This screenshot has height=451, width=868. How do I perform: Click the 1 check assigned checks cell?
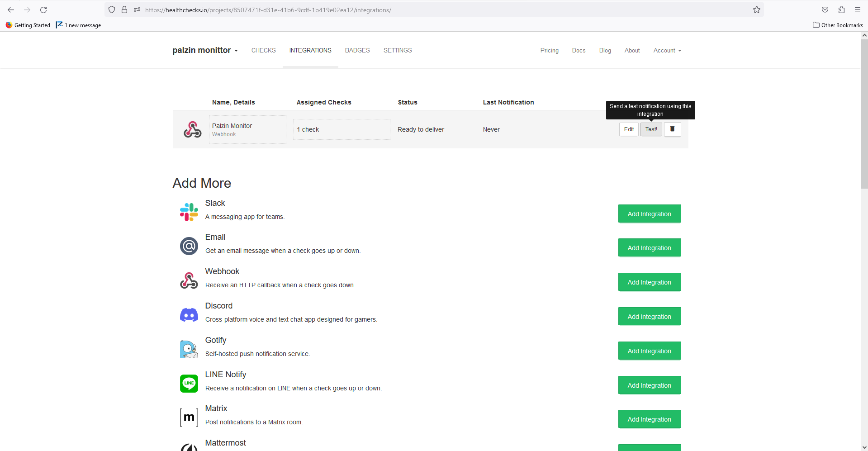pyautogui.click(x=342, y=129)
